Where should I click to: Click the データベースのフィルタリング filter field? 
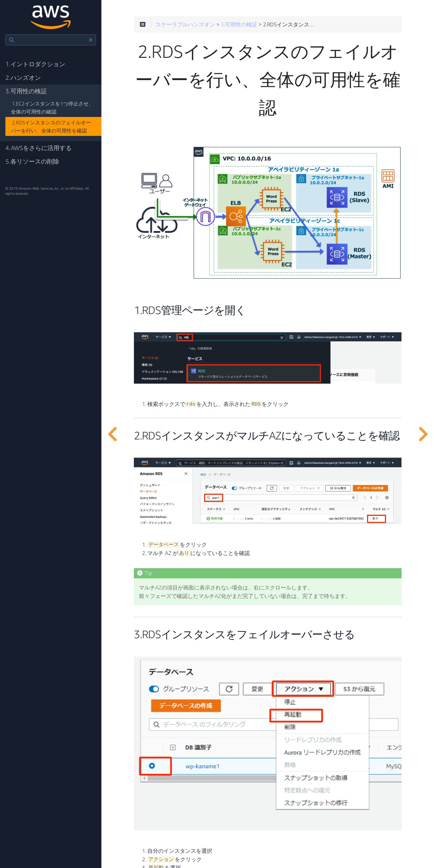(213, 724)
